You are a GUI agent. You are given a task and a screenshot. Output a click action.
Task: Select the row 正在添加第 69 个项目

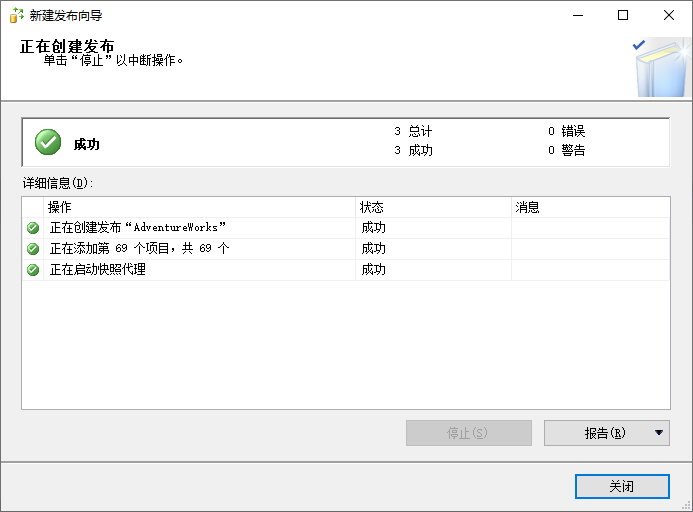coord(346,248)
